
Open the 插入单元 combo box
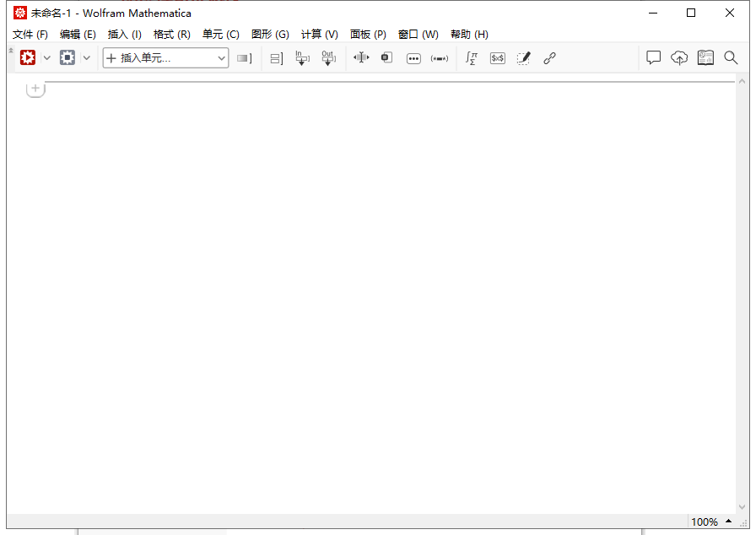pos(165,58)
